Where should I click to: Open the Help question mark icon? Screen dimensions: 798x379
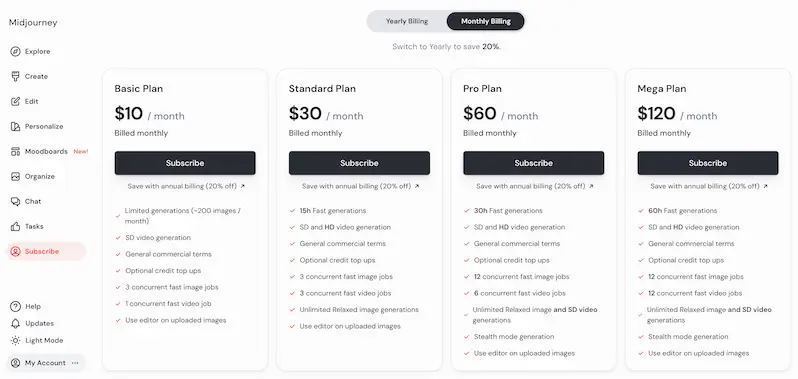[15, 306]
